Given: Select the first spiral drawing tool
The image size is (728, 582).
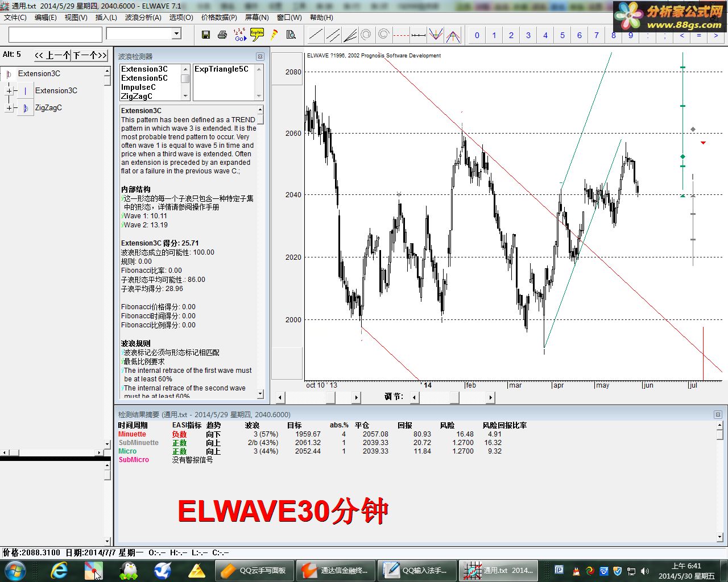Looking at the screenshot, I should pos(367,35).
